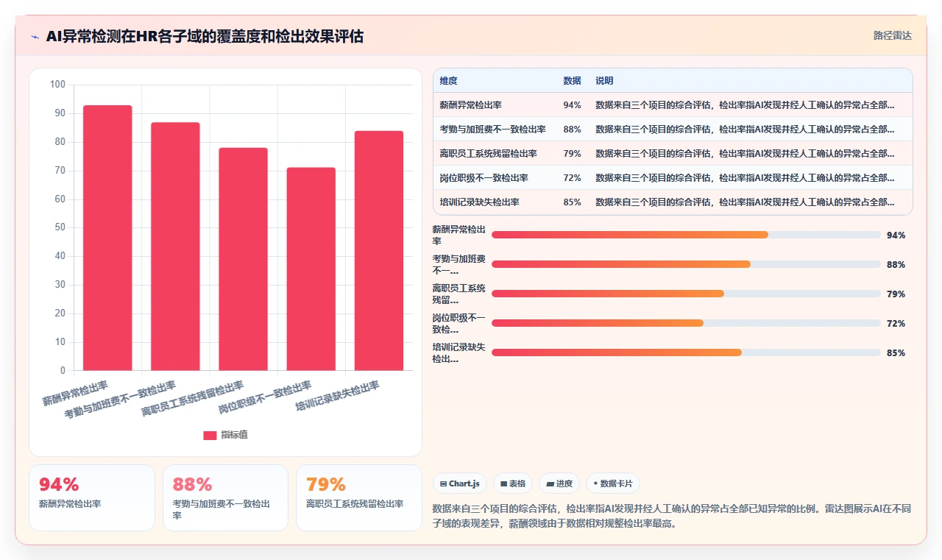Click the 表格 tag button
The width and height of the screenshot is (942, 560).
513,483
